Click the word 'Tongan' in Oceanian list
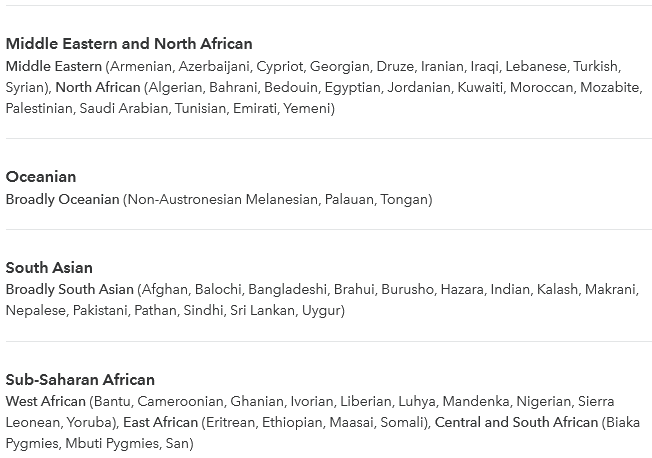652x458 pixels. point(404,199)
